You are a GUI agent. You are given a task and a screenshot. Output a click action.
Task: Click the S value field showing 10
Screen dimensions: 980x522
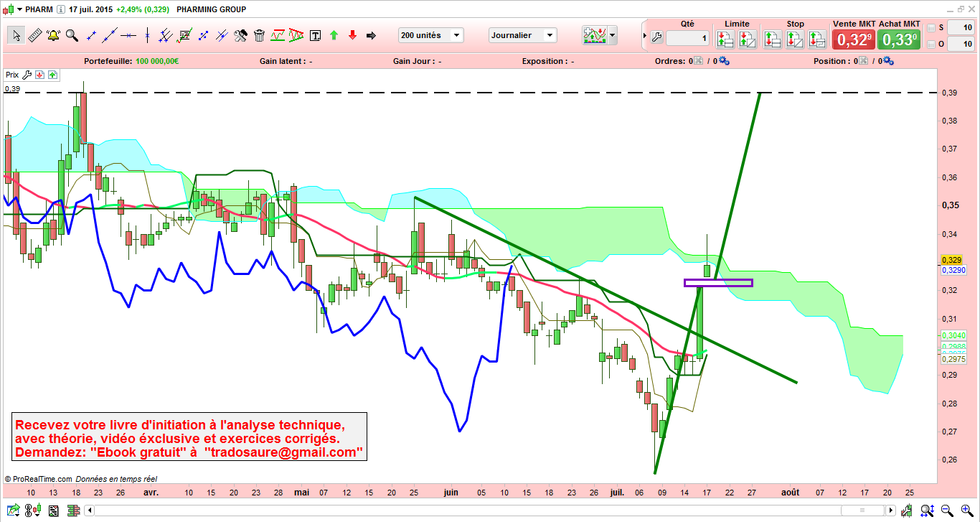point(960,28)
